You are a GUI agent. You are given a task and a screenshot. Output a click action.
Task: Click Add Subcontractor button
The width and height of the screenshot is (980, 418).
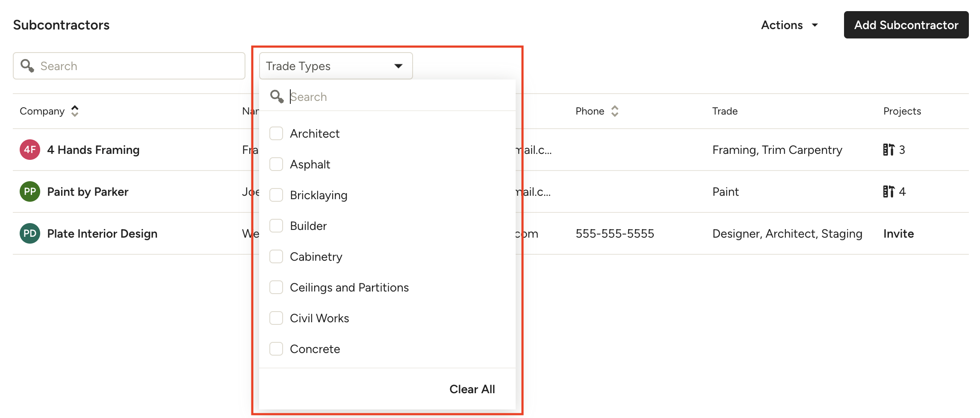pos(906,25)
